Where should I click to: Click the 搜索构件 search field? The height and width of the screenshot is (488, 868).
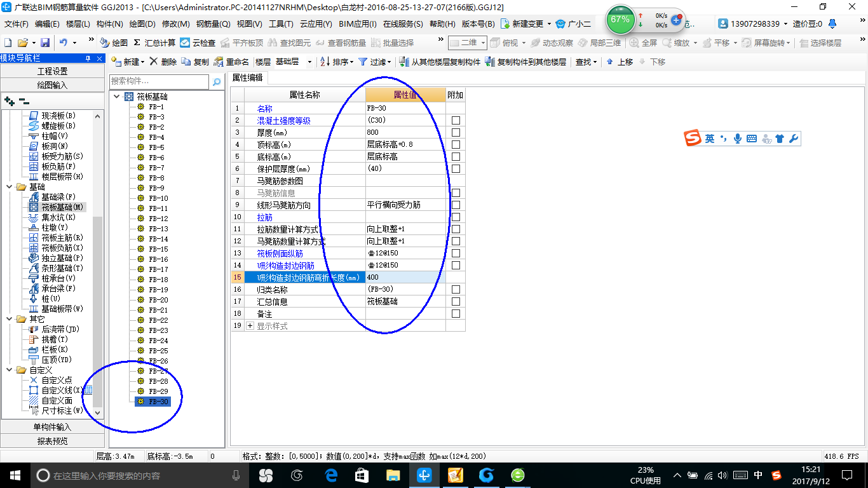(x=159, y=81)
